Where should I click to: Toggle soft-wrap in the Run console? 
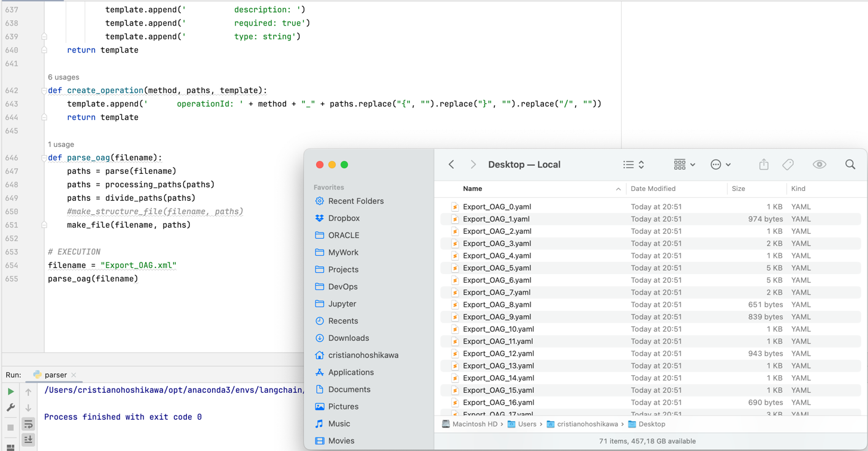tap(28, 424)
